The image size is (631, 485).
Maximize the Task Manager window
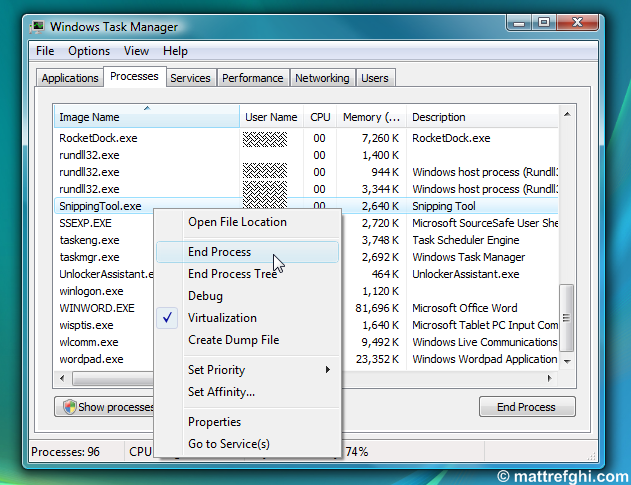pyautogui.click(x=544, y=23)
